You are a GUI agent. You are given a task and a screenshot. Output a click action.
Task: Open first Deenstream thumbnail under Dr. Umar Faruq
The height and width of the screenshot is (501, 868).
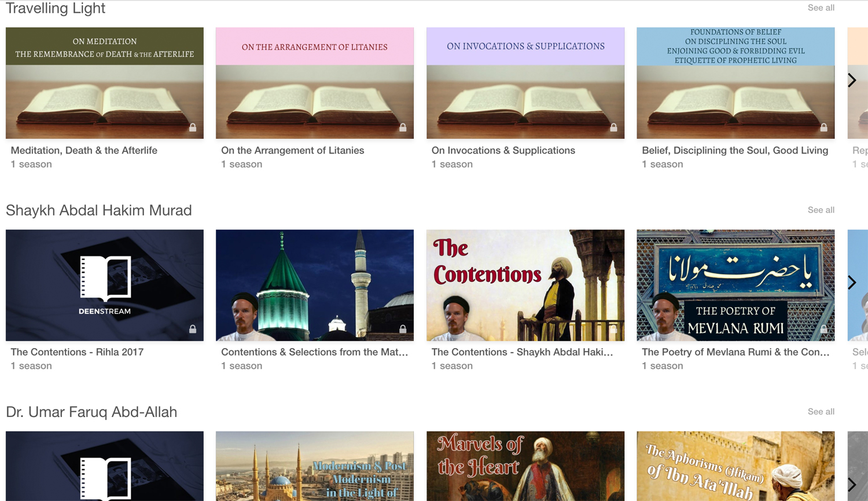(105, 466)
